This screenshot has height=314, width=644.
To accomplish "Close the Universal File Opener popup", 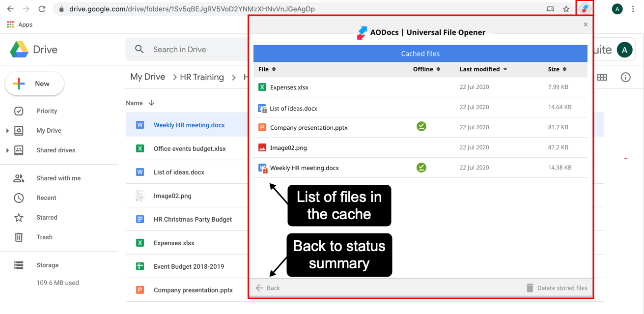I will click(585, 25).
